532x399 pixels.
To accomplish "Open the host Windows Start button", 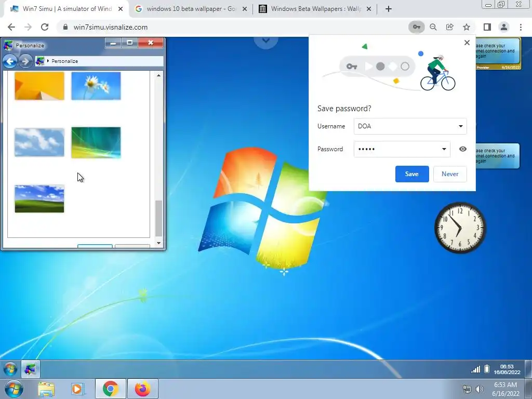I will pyautogui.click(x=14, y=389).
